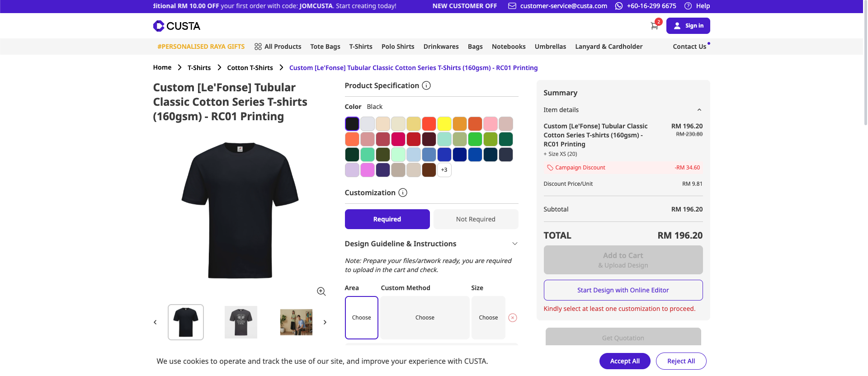Click Add to Cart & Upload Design
The width and height of the screenshot is (868, 376).
[x=623, y=260]
